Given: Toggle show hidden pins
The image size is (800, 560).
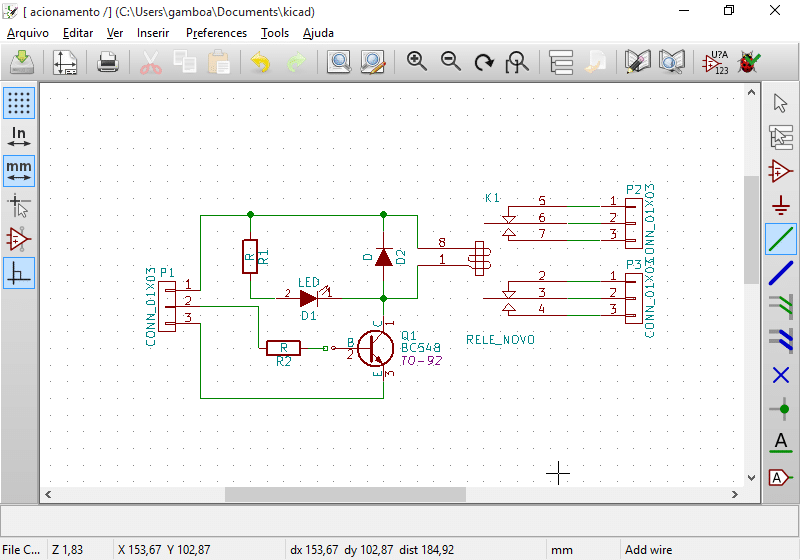Looking at the screenshot, I should [19, 239].
